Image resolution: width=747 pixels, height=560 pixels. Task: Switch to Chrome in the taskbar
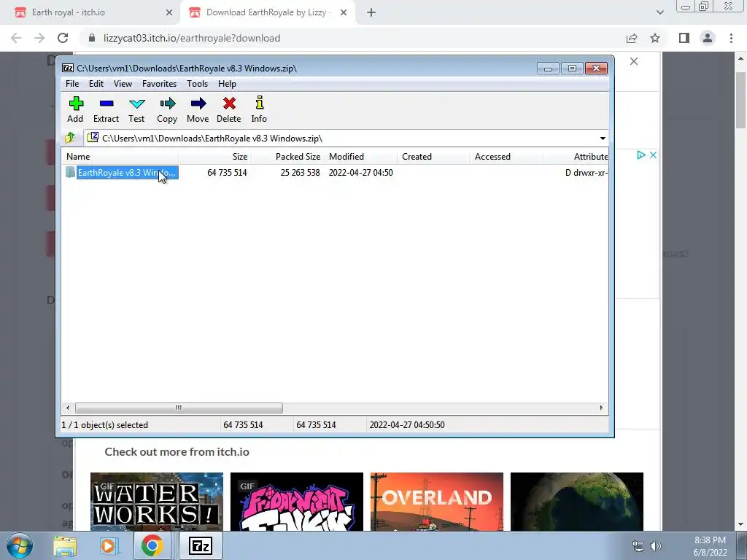(152, 545)
